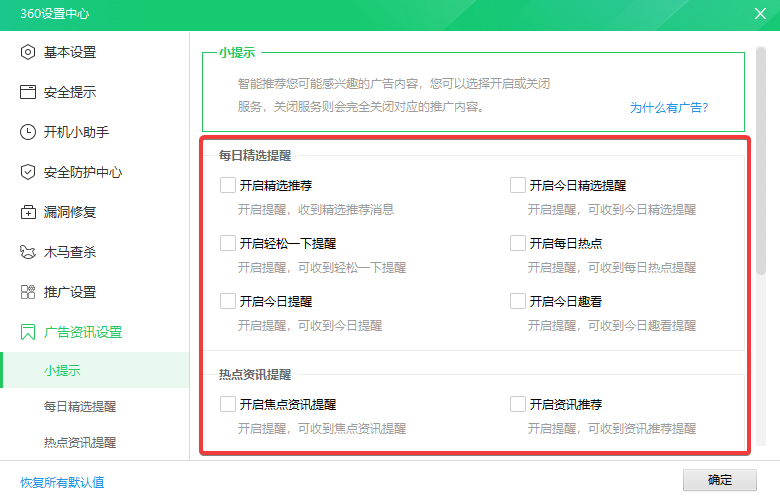The width and height of the screenshot is (780, 500).
Task: Check the 开启轻松一下提醒 option
Action: pos(228,243)
